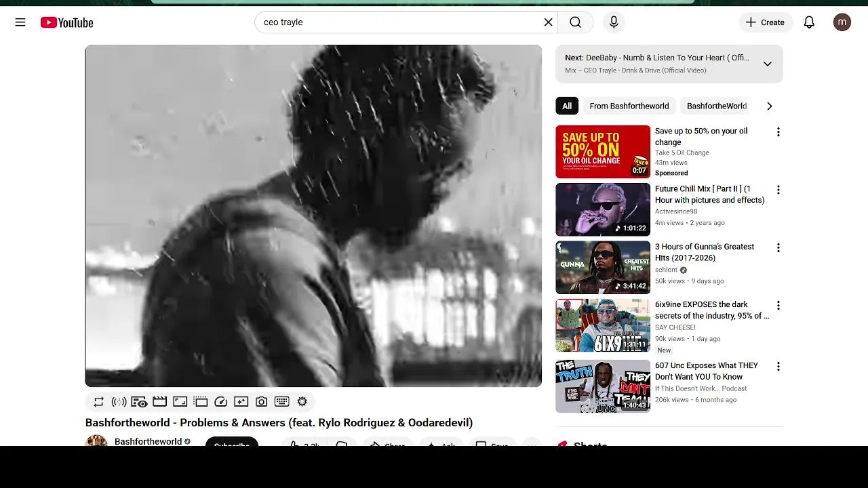The width and height of the screenshot is (868, 488).
Task: Click 3 Hours of Gunna's Greatest Hits title
Action: 705,252
